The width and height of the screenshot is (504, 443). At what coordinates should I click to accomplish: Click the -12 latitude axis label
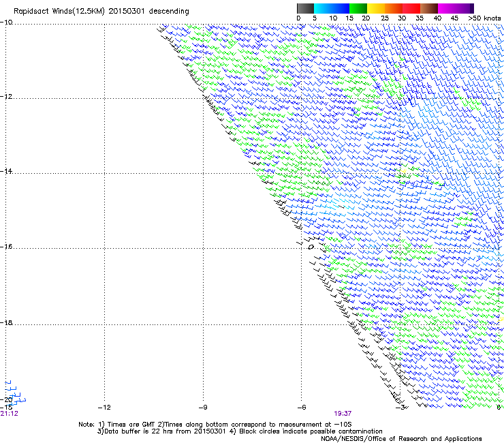6,97
